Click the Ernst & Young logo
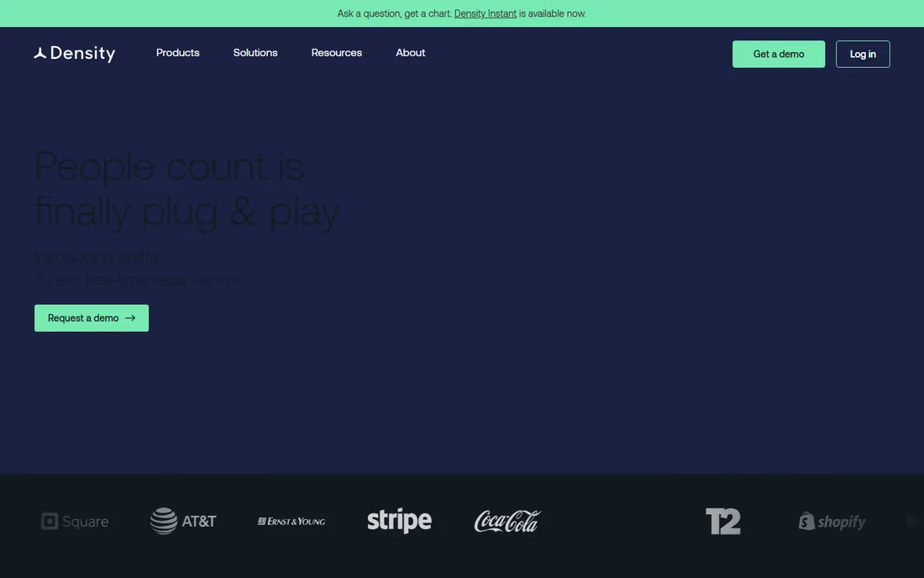The image size is (924, 578). (x=291, y=522)
